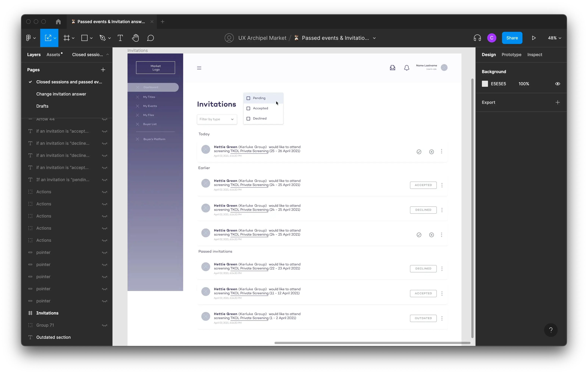Toggle background visibility eye icon
The height and width of the screenshot is (374, 588).
click(558, 84)
